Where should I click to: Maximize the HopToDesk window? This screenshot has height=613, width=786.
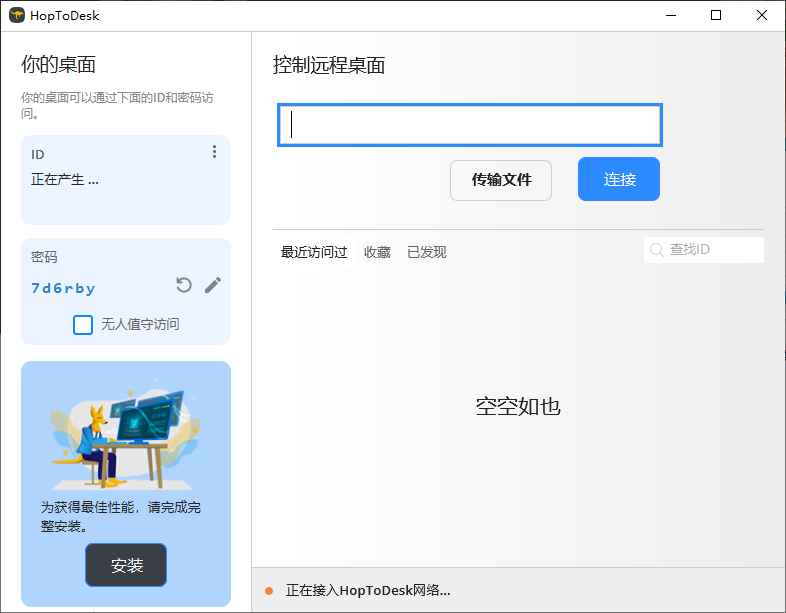pos(716,15)
